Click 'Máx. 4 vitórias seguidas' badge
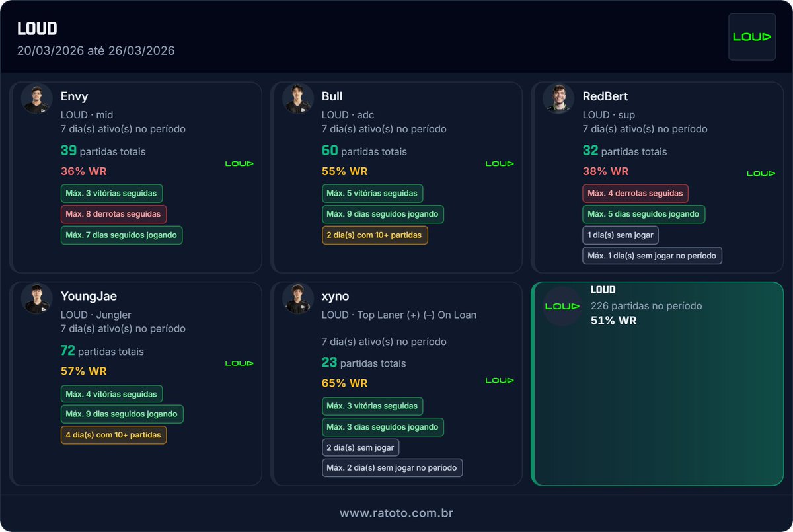The width and height of the screenshot is (793, 532). tap(112, 394)
